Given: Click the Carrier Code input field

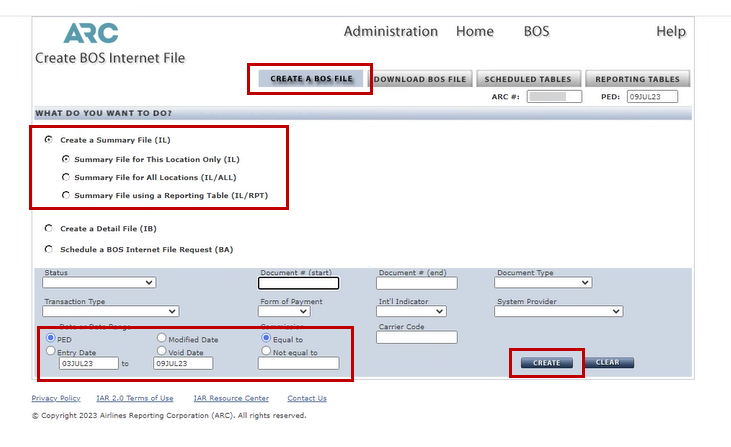Looking at the screenshot, I should pos(417,338).
